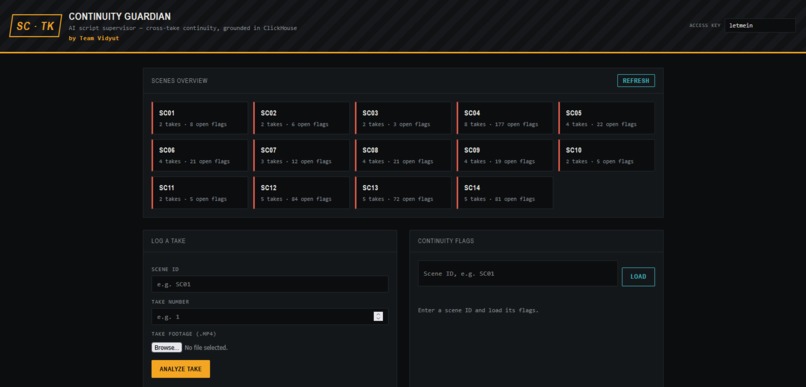Open the SC05 scene card
The image size is (806, 387).
pos(607,118)
